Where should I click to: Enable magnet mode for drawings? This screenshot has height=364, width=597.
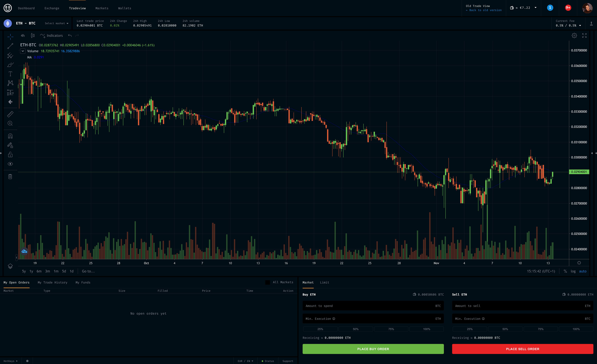(x=10, y=136)
